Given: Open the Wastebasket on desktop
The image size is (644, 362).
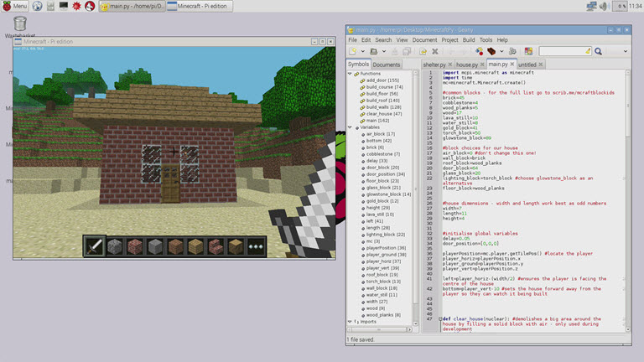Looking at the screenshot, I should tap(14, 26).
